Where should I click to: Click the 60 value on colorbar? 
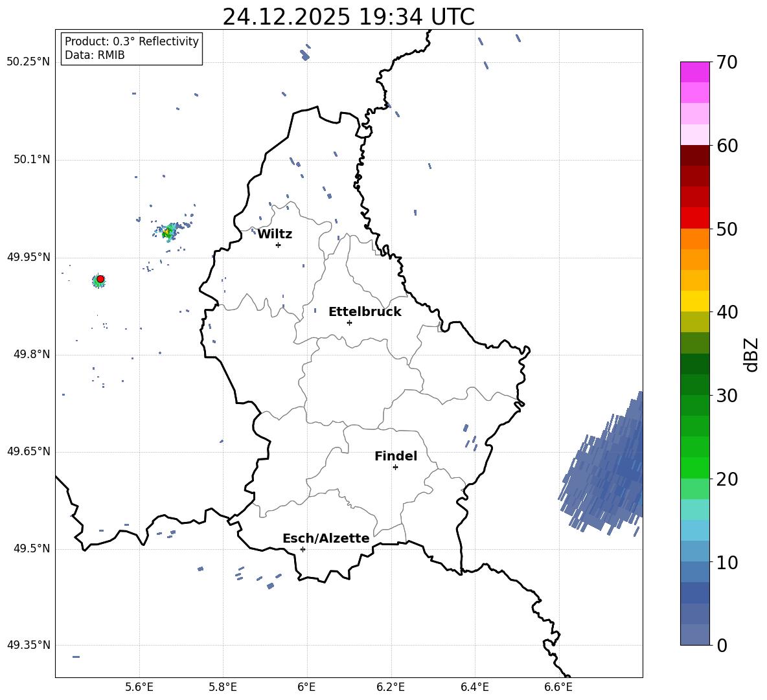coord(727,146)
